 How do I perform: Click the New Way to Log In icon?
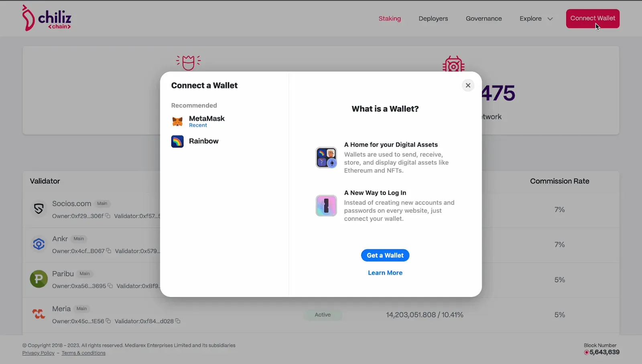pyautogui.click(x=326, y=206)
